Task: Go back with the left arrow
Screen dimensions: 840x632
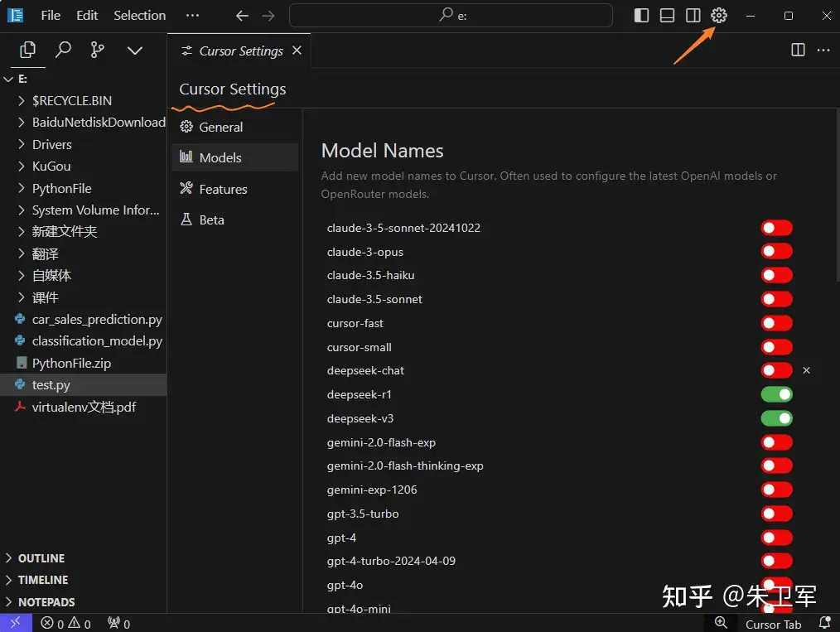Action: tap(242, 16)
